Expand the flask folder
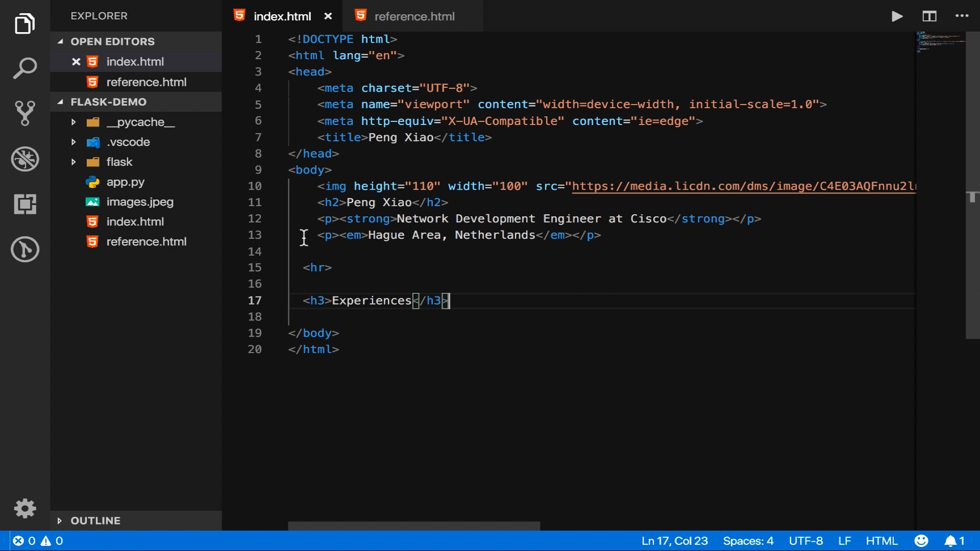 click(119, 162)
